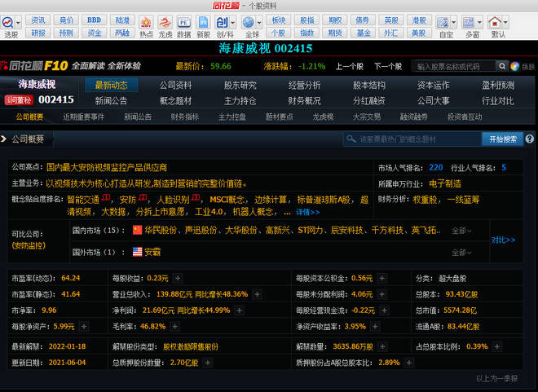Open the 期货 futures toolbar button

pos(335,33)
